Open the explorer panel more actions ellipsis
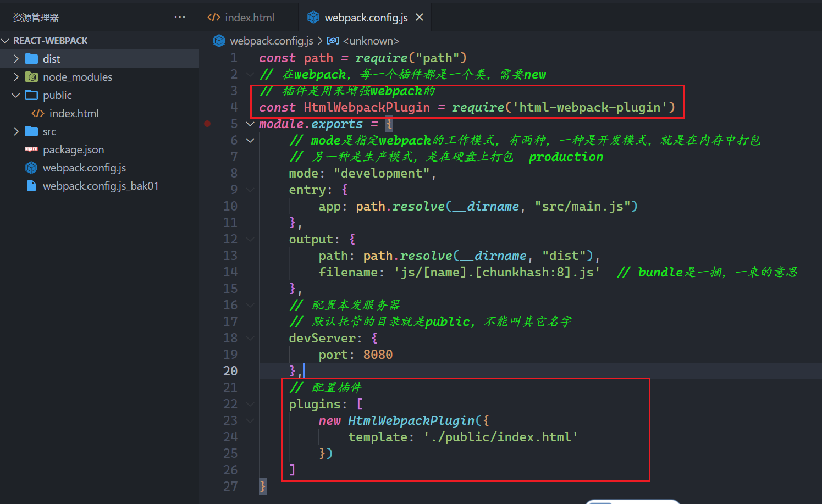Screen dimensions: 822x504 pos(180,17)
